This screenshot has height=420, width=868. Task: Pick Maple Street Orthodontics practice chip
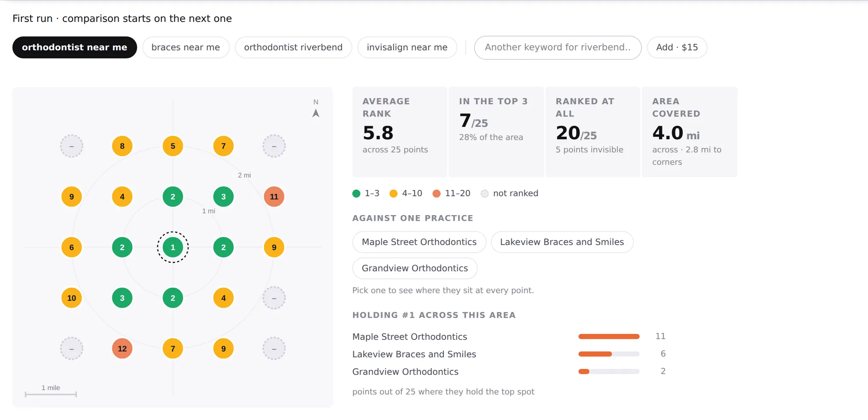pos(419,242)
